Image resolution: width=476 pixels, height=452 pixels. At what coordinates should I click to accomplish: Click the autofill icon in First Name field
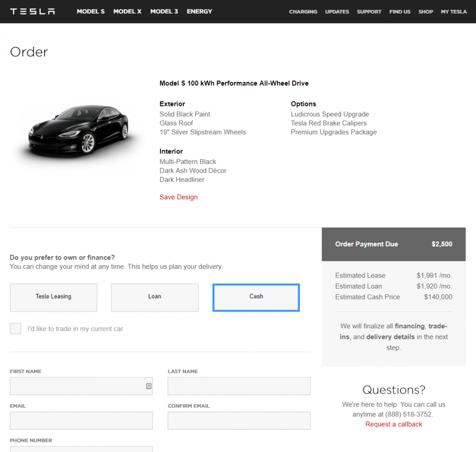tap(148, 386)
